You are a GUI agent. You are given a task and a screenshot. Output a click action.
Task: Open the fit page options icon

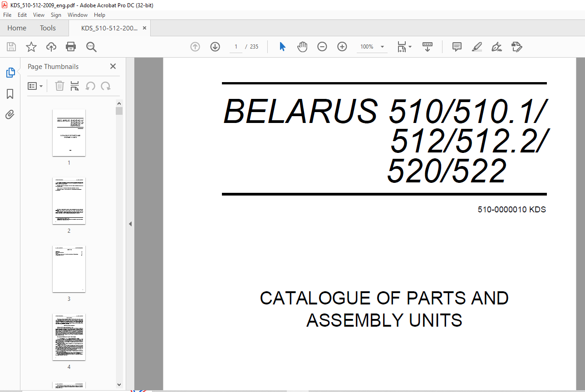(404, 47)
